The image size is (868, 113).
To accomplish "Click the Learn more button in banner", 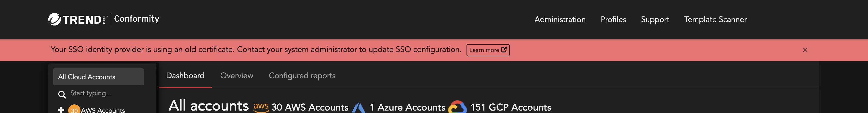I will click(488, 50).
